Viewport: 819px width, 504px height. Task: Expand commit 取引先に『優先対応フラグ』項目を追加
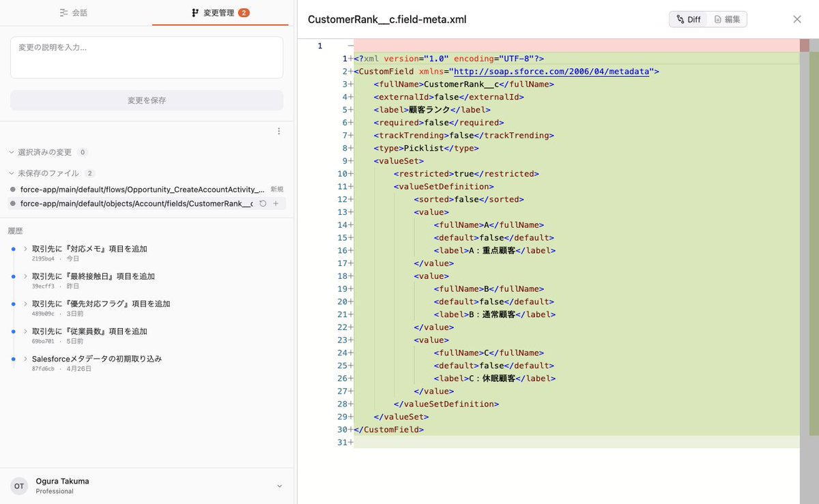coord(25,303)
